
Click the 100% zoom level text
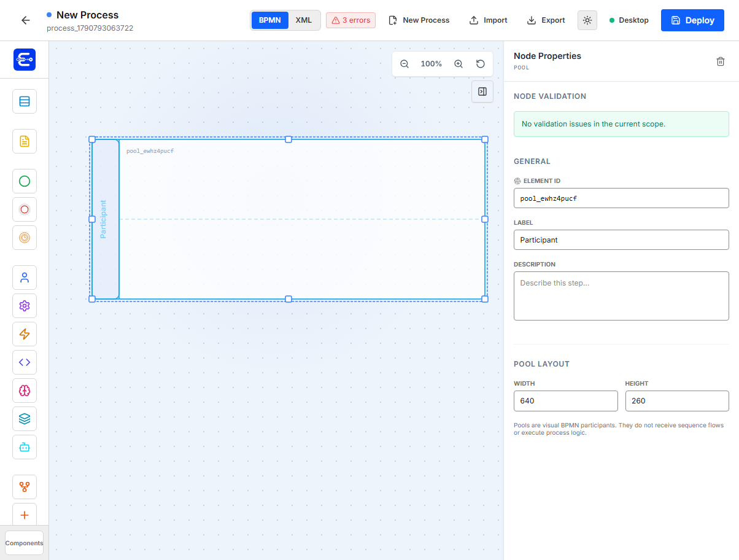(x=431, y=64)
